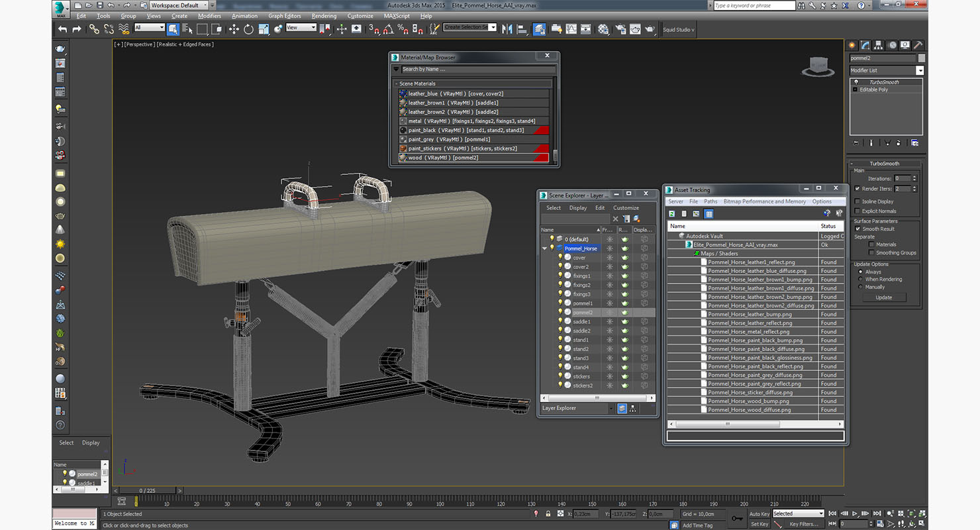Toggle visibility bulb for saddle1 layer item
Viewport: 980px width, 530px height.
coord(560,321)
